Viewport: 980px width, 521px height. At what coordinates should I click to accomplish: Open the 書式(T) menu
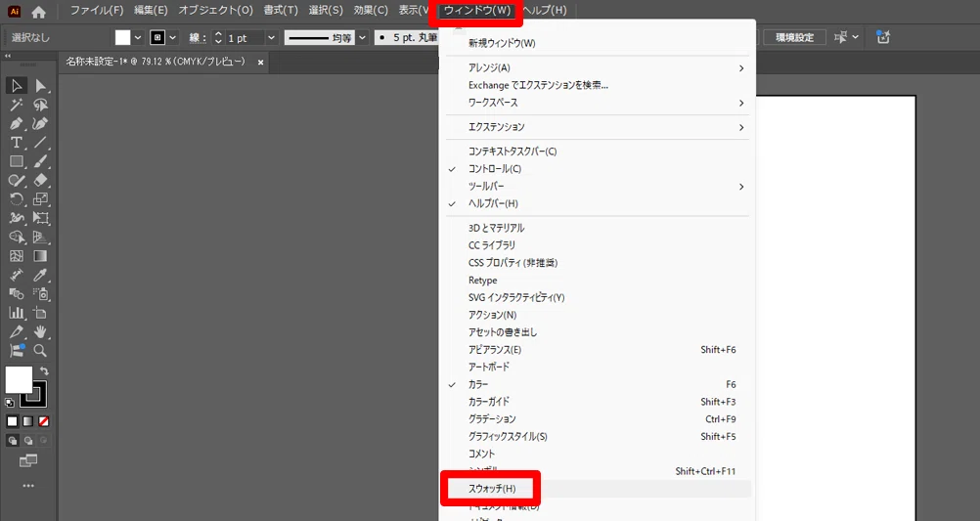click(281, 11)
